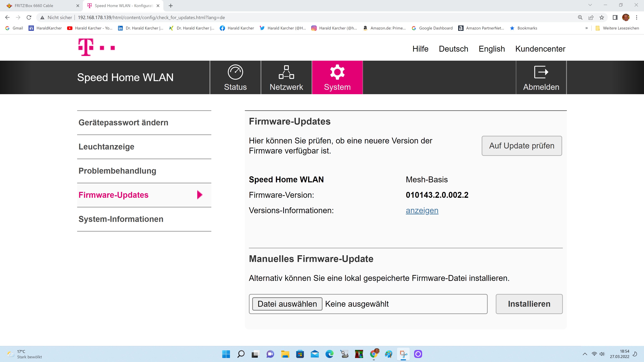Image resolution: width=644 pixels, height=362 pixels.
Task: Expand hidden bookmarks chevron
Action: pos(586,28)
